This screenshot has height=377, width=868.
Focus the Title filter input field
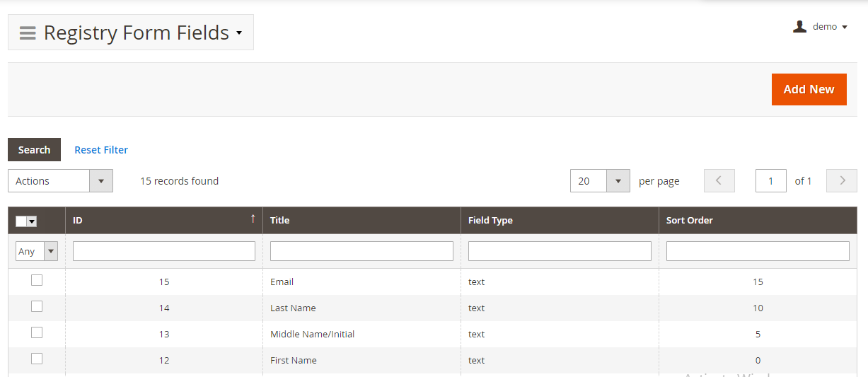tap(361, 251)
